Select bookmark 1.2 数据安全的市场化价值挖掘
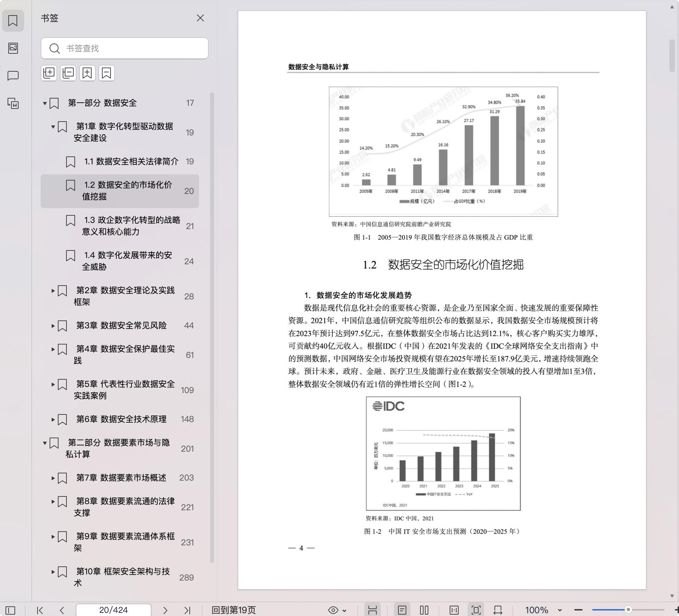 [x=120, y=191]
